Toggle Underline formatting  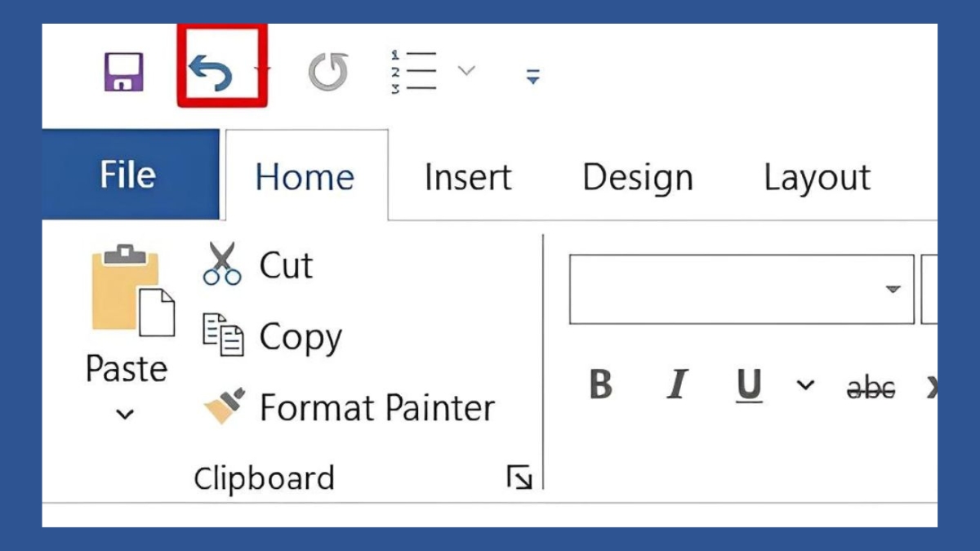(x=749, y=386)
